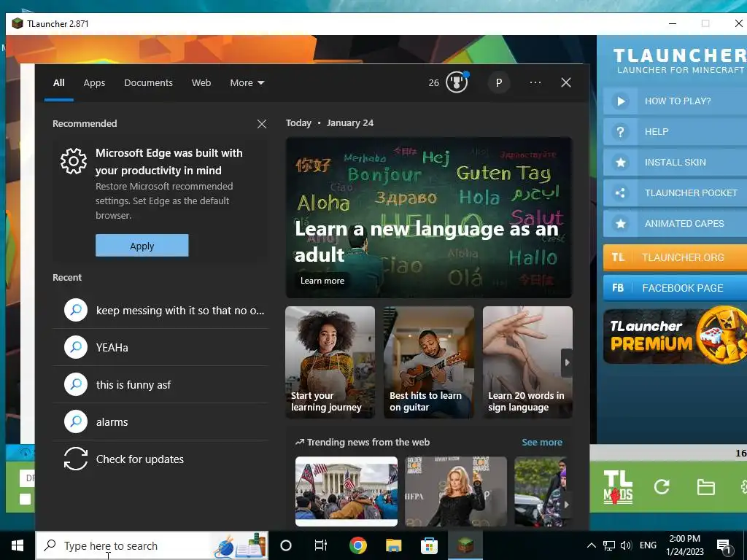
Task: Click the 'Type here to search' box
Action: tap(152, 545)
